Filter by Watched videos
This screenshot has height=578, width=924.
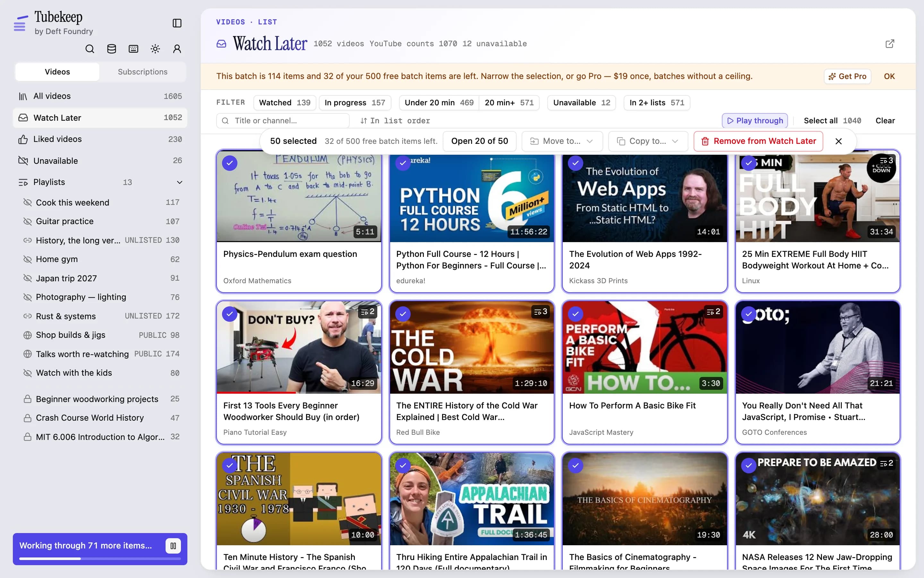point(285,103)
